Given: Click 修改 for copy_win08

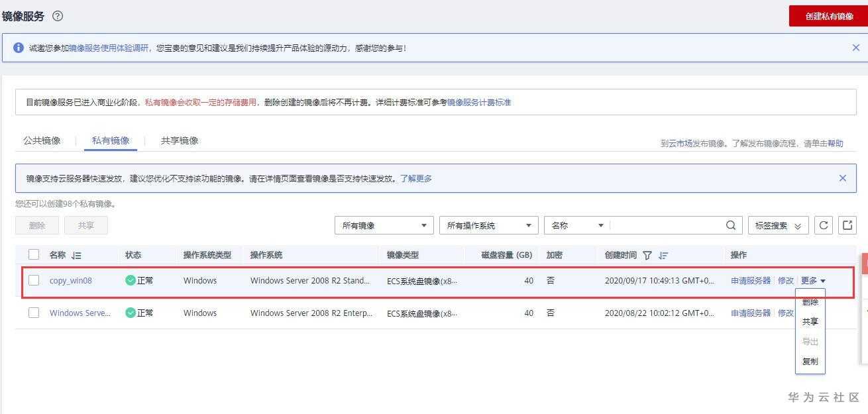Looking at the screenshot, I should 786,281.
